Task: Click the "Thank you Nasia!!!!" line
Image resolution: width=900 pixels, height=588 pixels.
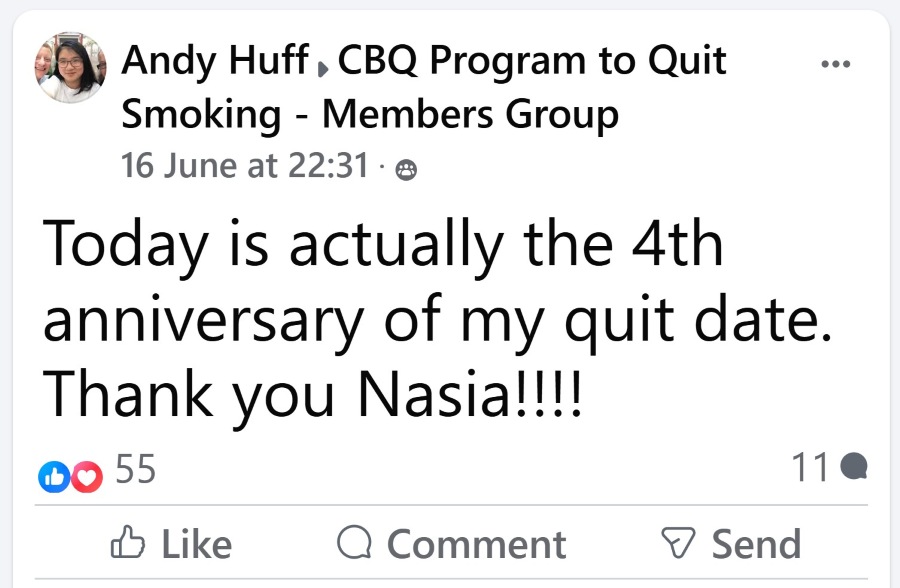Action: (x=312, y=396)
